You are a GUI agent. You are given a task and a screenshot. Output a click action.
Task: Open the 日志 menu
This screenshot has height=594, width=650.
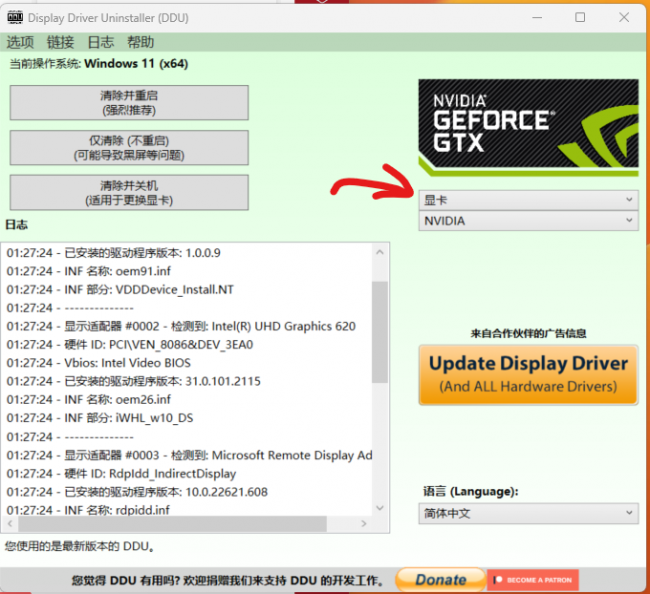coord(101,42)
